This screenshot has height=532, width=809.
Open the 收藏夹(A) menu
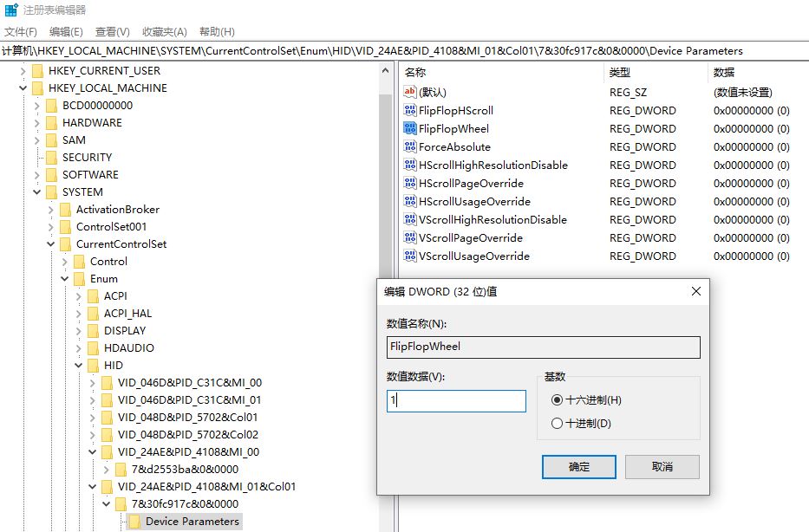pos(165,32)
